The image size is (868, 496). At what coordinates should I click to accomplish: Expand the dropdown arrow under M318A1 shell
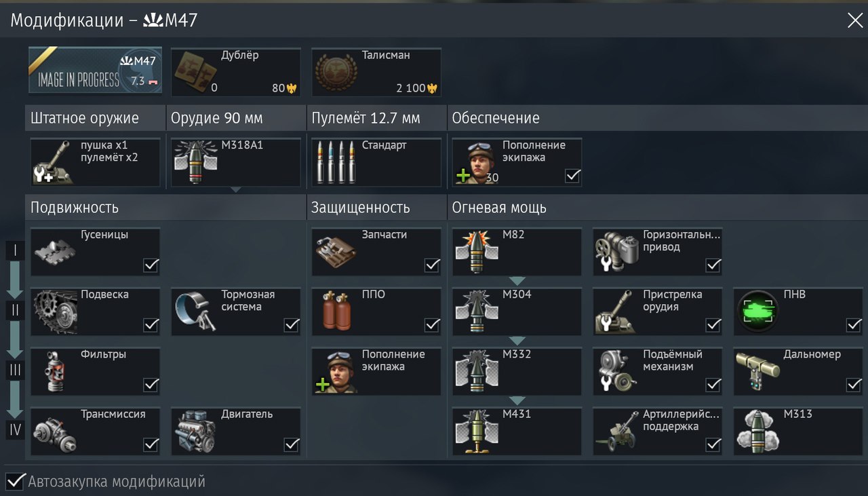(x=235, y=190)
